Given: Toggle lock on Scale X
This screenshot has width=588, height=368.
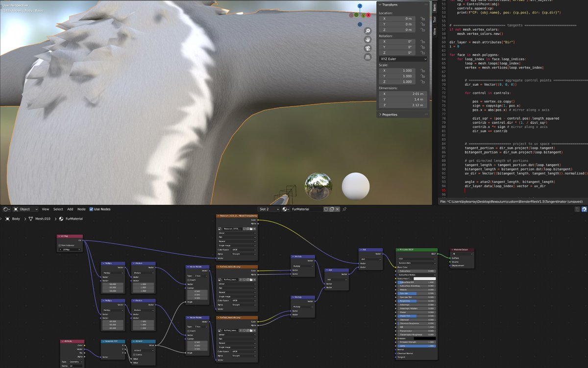Looking at the screenshot, I should pos(422,71).
